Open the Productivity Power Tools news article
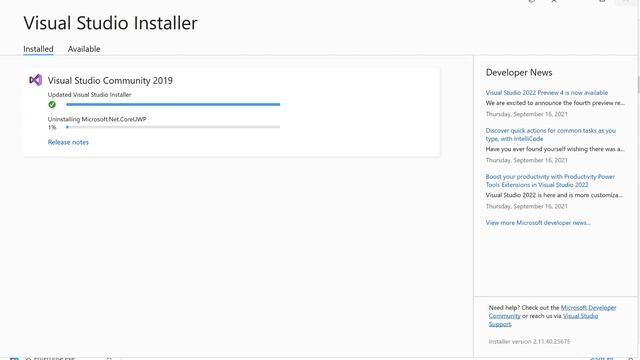The width and height of the screenshot is (640, 360). pos(550,180)
